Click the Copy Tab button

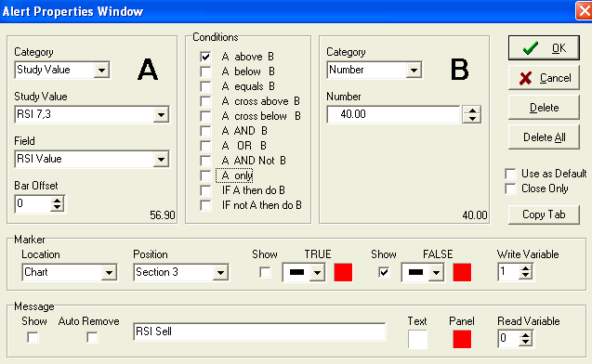pyautogui.click(x=544, y=214)
